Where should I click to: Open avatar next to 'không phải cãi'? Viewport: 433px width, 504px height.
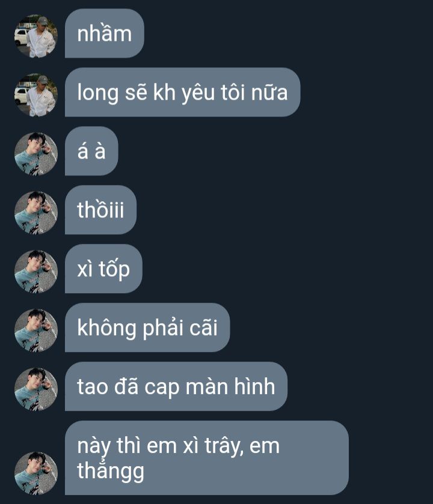pyautogui.click(x=36, y=330)
